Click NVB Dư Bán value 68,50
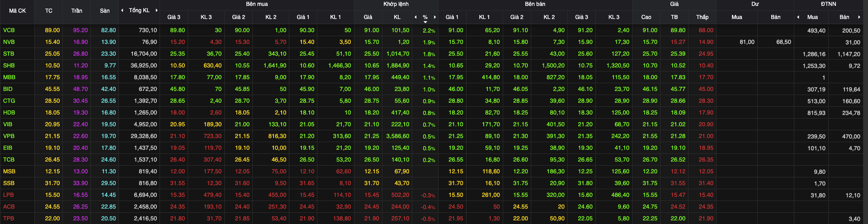The height and width of the screenshot is (224, 868). (783, 42)
